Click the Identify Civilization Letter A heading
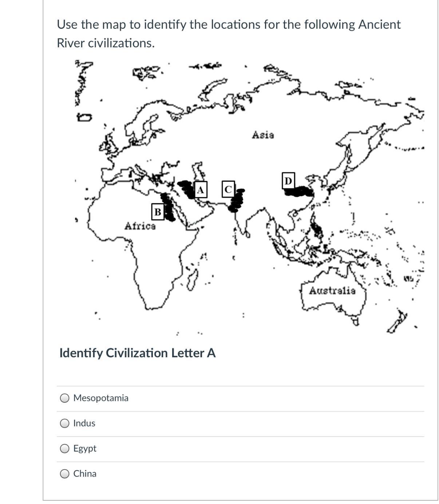 click(138, 353)
